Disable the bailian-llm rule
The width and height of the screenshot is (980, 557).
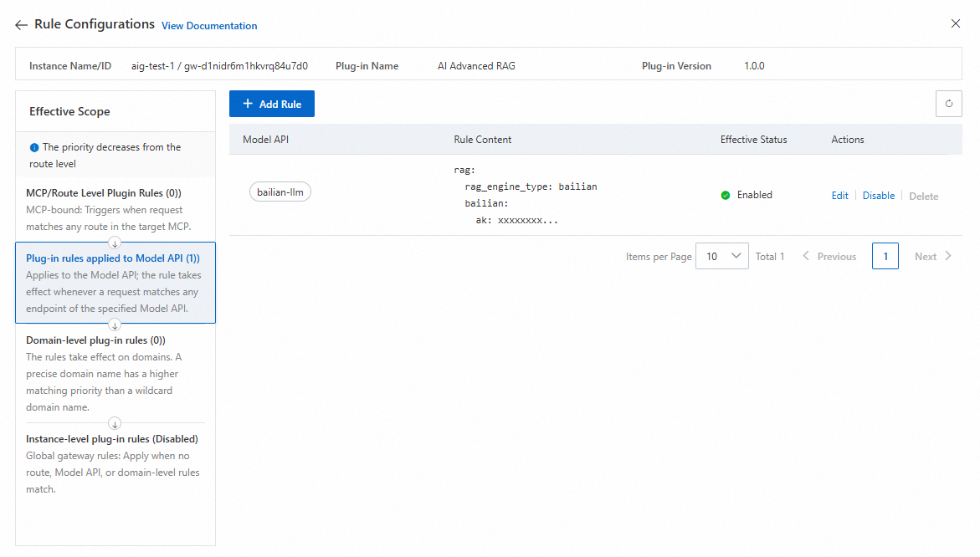point(879,196)
